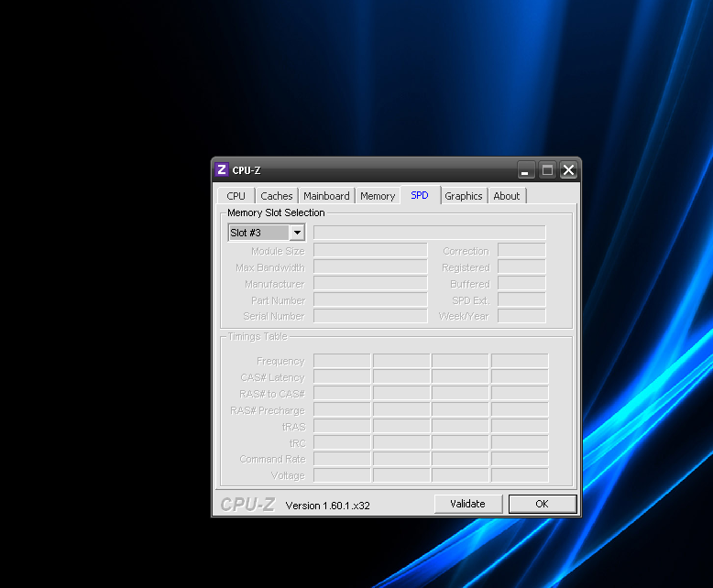Click the Serial Number field

(370, 316)
